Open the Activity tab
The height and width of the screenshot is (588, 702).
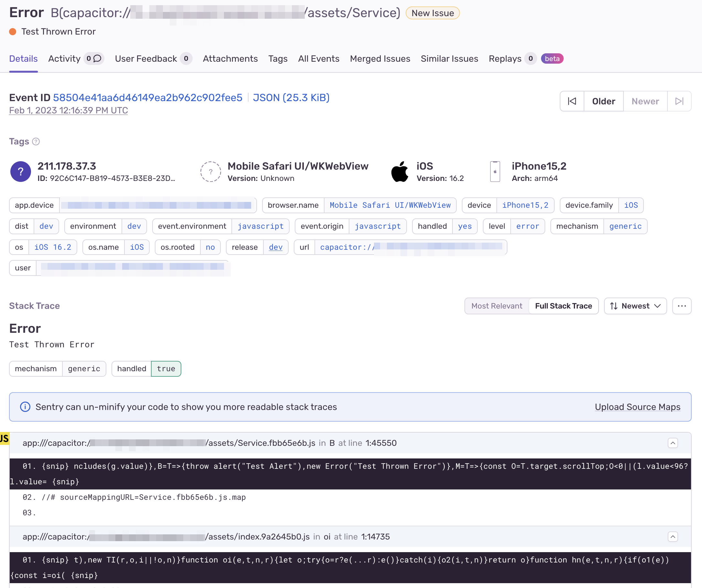tap(65, 59)
